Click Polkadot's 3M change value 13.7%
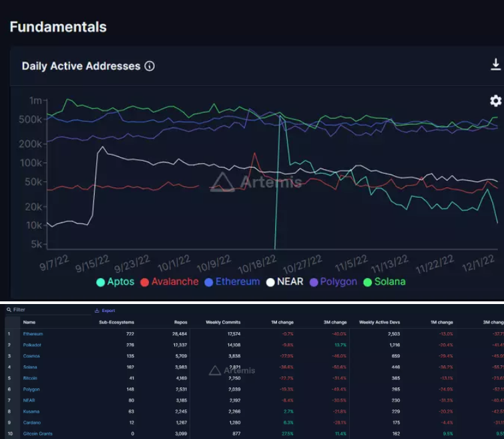Viewport: 504px width, 439px height. (x=340, y=345)
